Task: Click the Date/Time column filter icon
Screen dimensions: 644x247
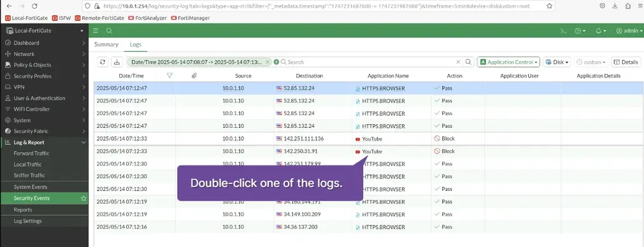Action: [x=169, y=76]
